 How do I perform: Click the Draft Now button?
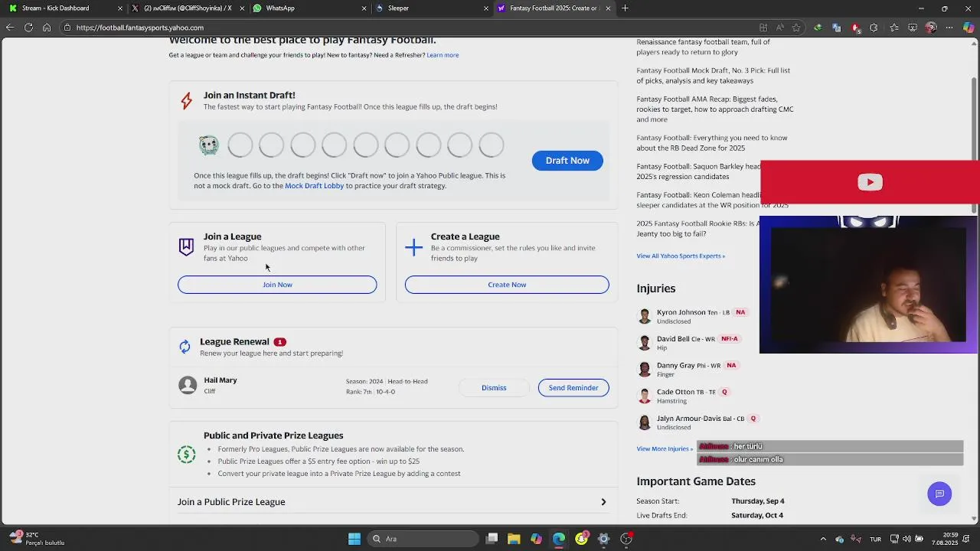(567, 161)
